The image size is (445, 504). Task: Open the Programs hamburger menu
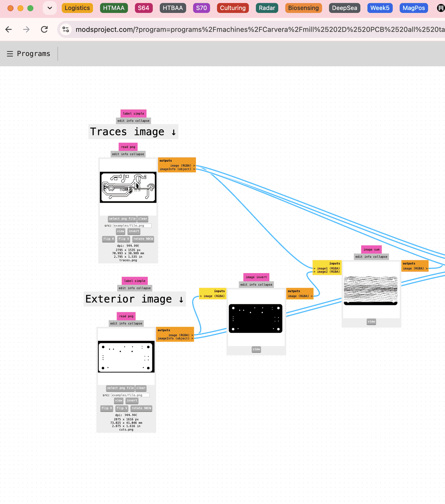[10, 54]
